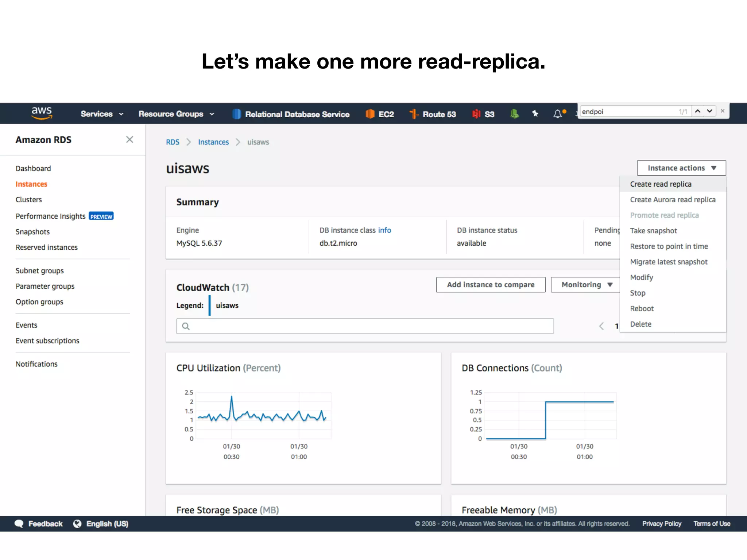Open Events in sidebar
This screenshot has width=747, height=560.
(26, 325)
